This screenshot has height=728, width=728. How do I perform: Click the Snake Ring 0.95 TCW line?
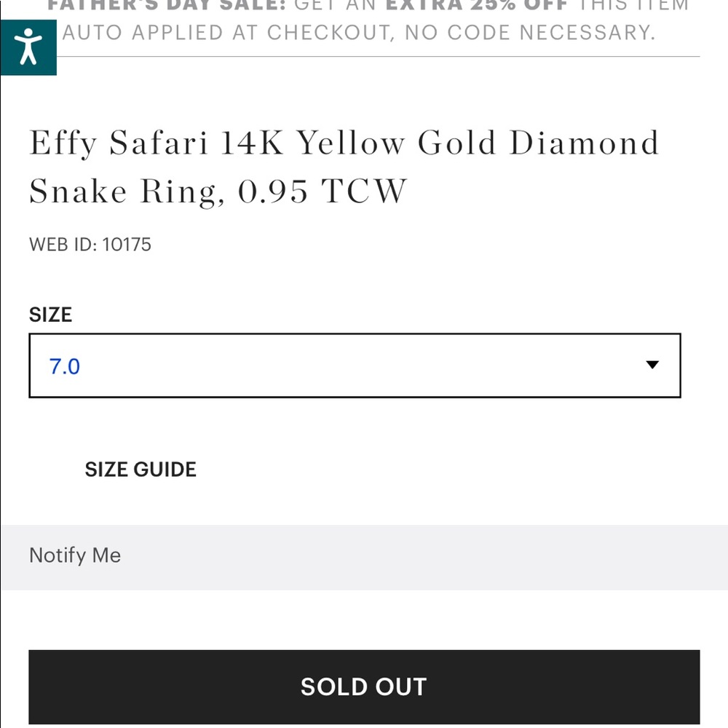pyautogui.click(x=217, y=191)
